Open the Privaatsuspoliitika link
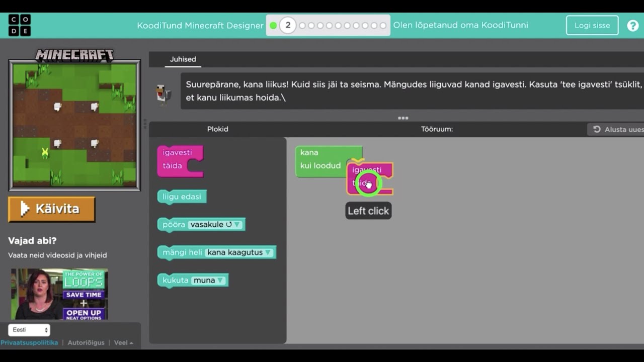Screen dimensions: 644x362 coord(29,342)
